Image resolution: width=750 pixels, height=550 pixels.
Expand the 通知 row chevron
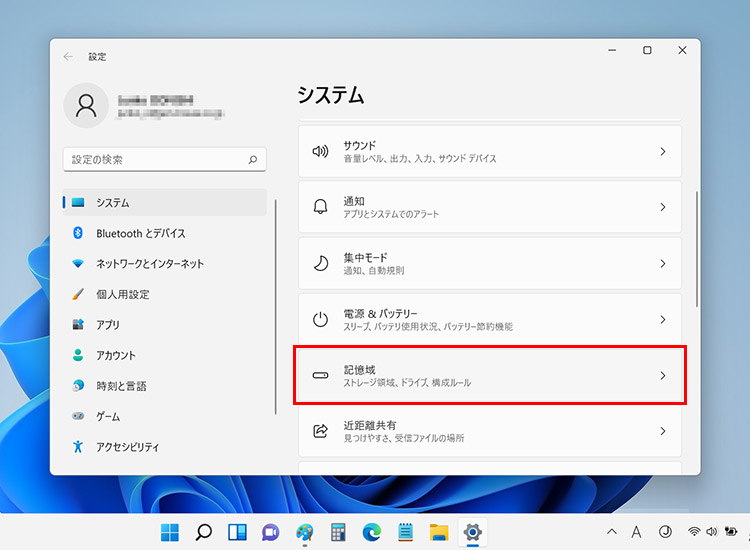tap(662, 207)
